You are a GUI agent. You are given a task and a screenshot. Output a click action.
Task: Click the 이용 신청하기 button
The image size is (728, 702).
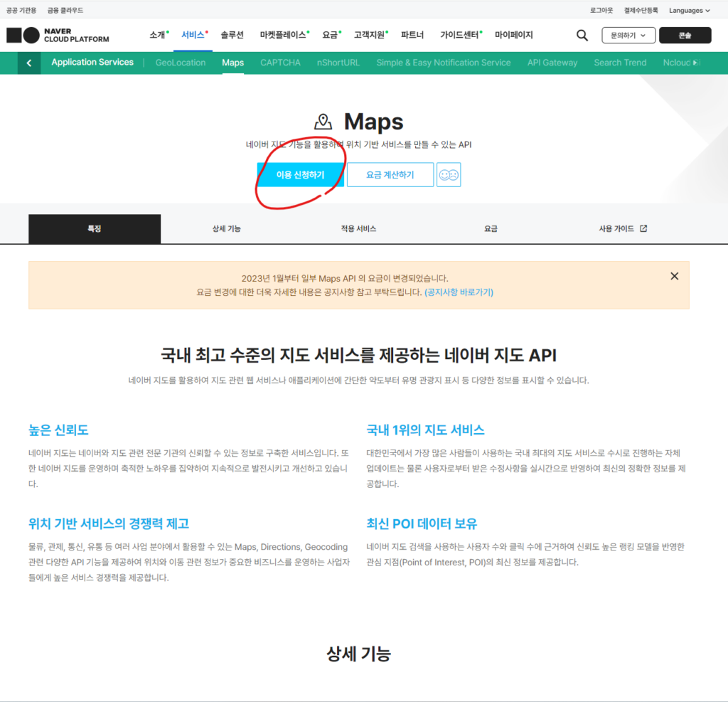pos(301,175)
